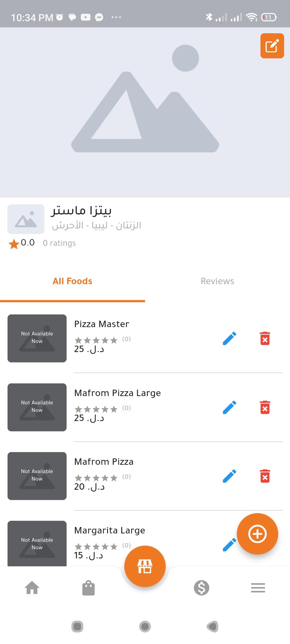290x644 pixels.
Task: Open the hamburger menu
Action: pyautogui.click(x=258, y=588)
